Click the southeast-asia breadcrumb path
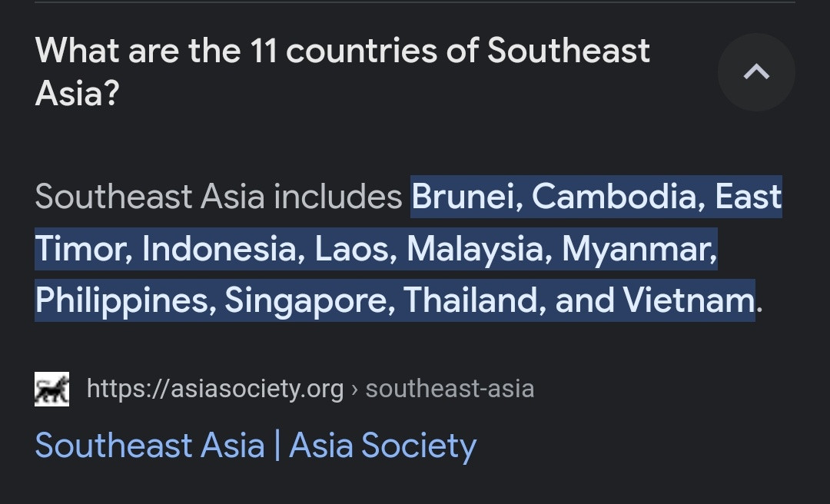 click(x=450, y=389)
